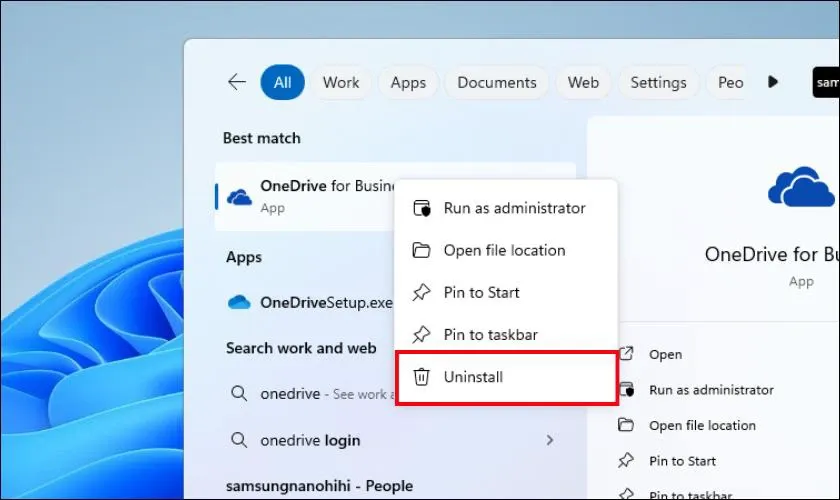Select the onedrive login search suggestion
This screenshot has width=840, height=500.
(x=395, y=440)
